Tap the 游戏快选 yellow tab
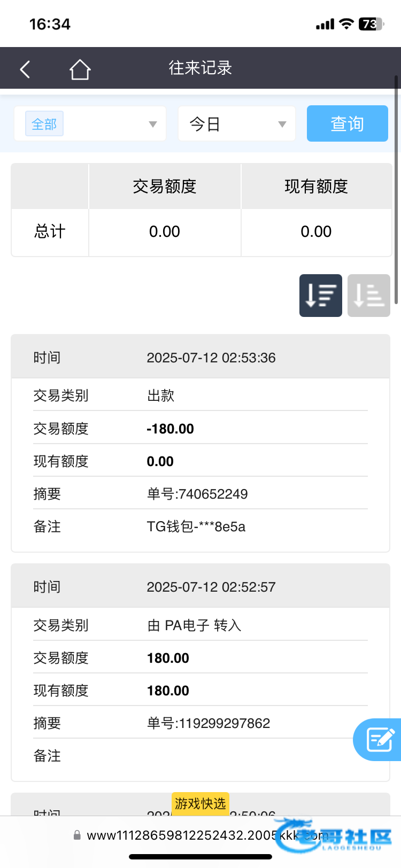This screenshot has width=401, height=868. pos(200,803)
